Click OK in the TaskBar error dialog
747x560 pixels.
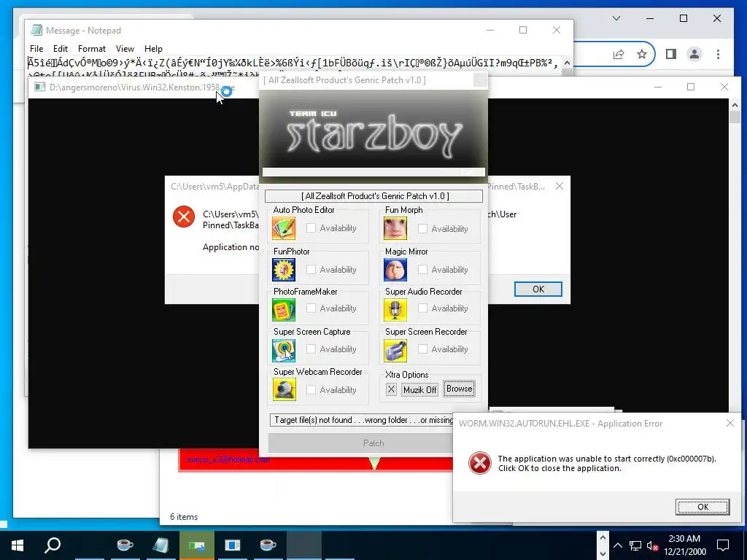pos(538,289)
